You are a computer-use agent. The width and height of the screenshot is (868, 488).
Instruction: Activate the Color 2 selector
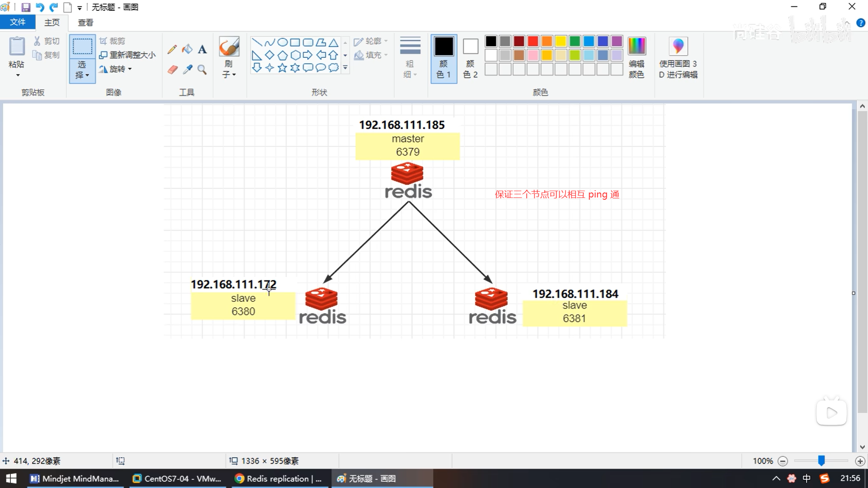pyautogui.click(x=470, y=58)
